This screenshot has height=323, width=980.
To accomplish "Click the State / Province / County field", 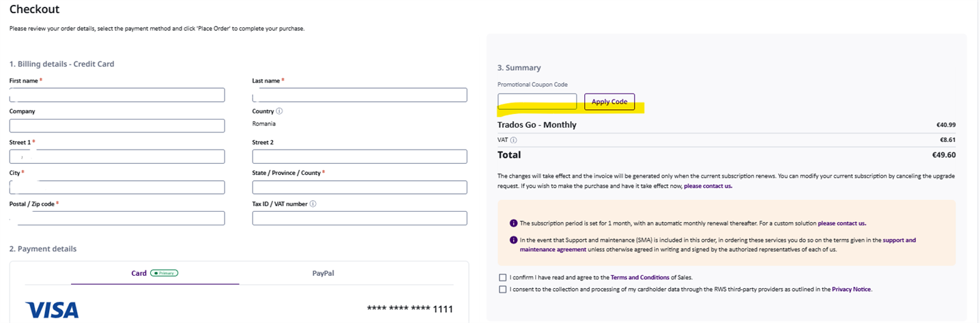I will pos(360,187).
